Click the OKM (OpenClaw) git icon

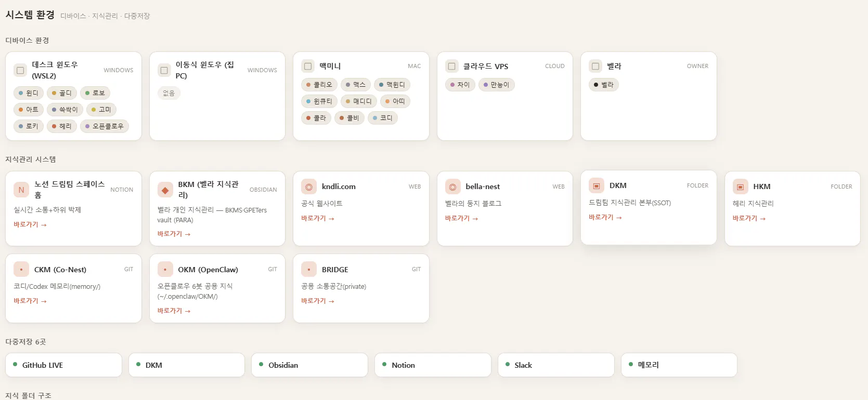[x=165, y=270]
